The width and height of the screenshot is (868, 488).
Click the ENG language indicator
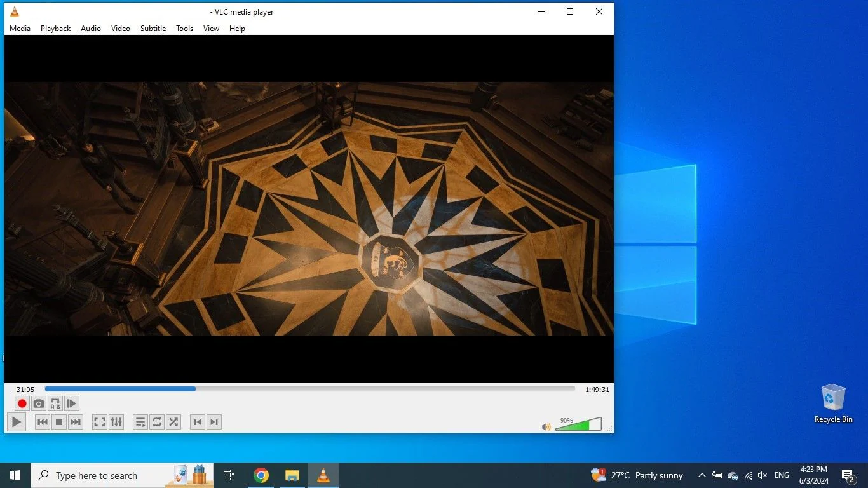click(782, 475)
